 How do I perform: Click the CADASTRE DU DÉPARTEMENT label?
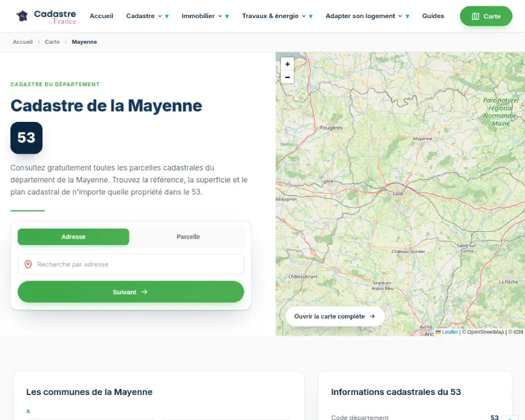click(x=55, y=84)
